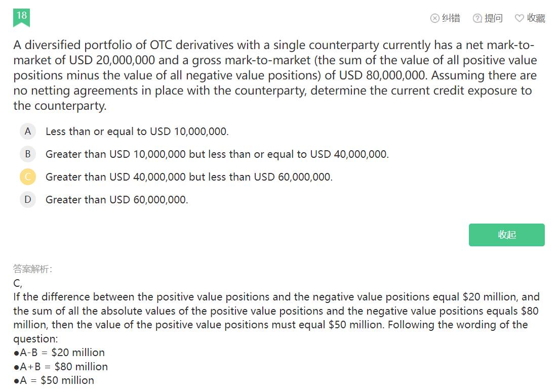Click the 提问 question mark icon
This screenshot has width=559, height=392.
coord(477,18)
